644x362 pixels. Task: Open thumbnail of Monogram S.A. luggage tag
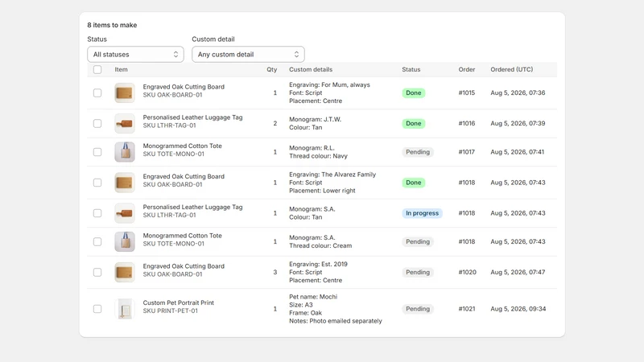pos(125,213)
